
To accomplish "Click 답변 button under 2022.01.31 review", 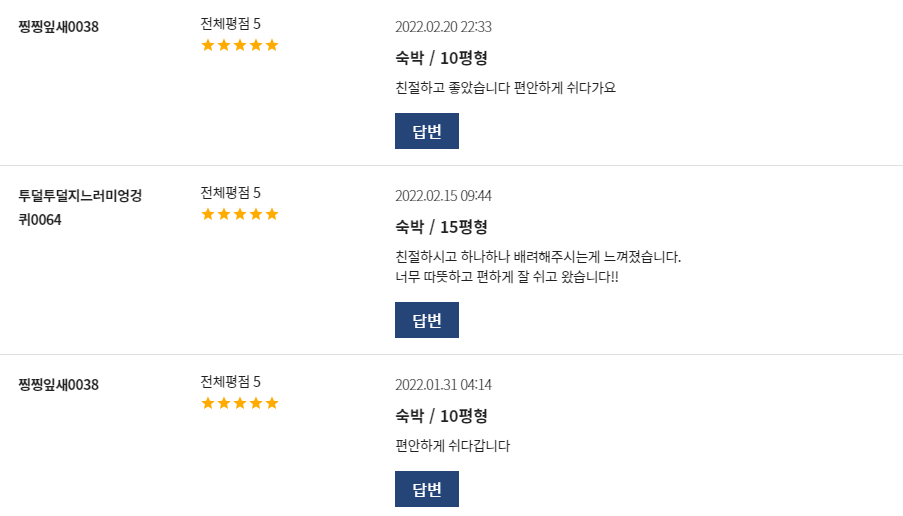I will coord(427,489).
